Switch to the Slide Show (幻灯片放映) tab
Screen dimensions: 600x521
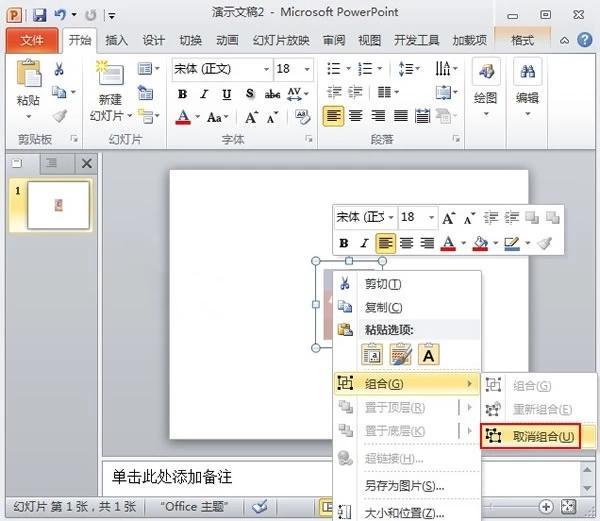[x=281, y=40]
